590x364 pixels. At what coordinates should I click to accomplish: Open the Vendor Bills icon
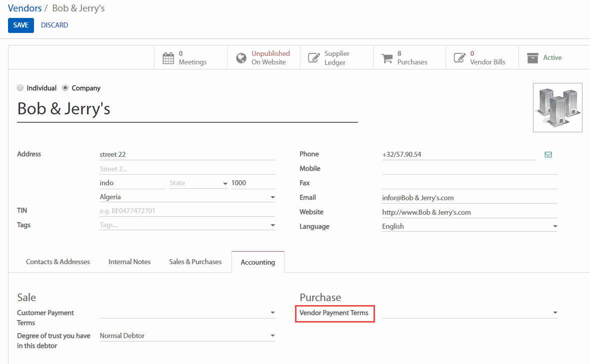(x=459, y=58)
